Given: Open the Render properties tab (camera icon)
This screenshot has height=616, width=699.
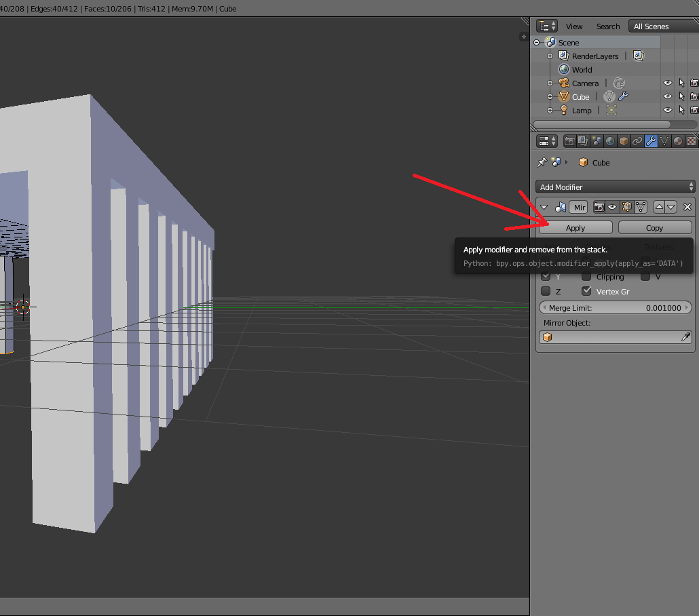Looking at the screenshot, I should pos(570,141).
